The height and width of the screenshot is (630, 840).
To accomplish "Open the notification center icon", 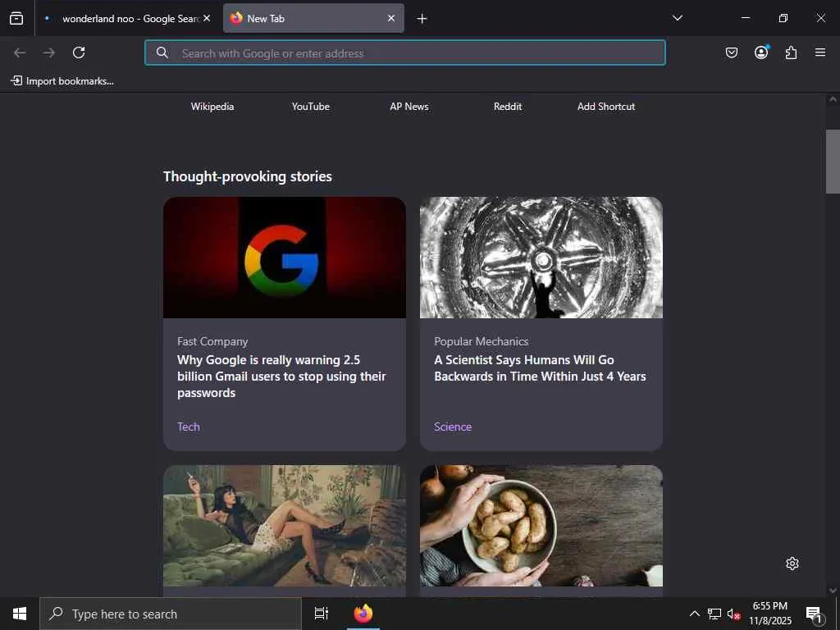I will (814, 614).
